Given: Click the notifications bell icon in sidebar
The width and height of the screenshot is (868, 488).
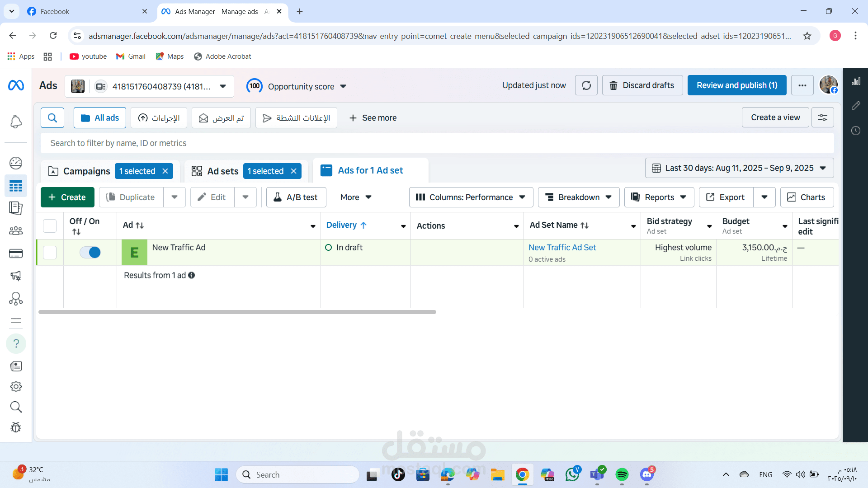Looking at the screenshot, I should click(x=16, y=122).
